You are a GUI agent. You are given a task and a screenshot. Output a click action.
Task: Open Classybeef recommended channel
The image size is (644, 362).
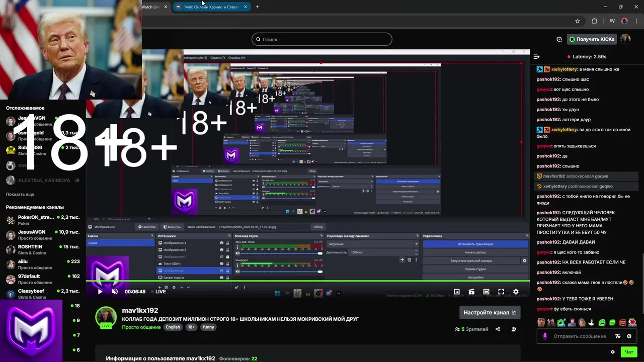click(x=43, y=294)
